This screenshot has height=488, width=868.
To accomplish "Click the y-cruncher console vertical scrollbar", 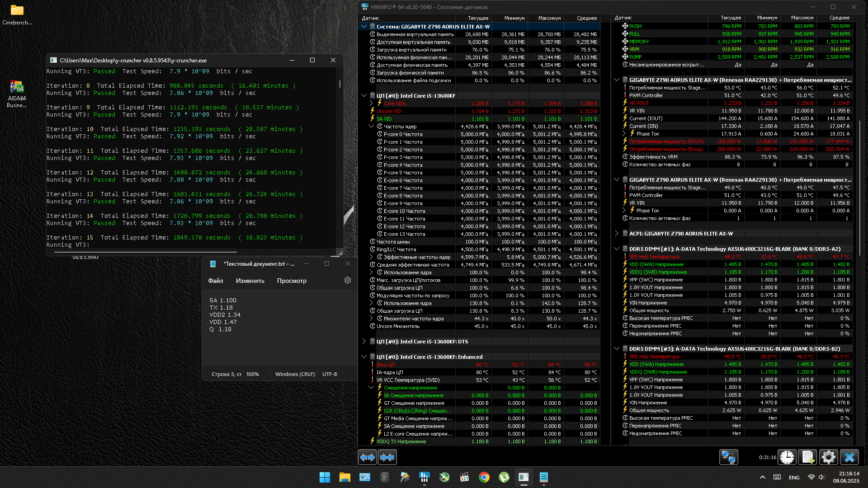I will pyautogui.click(x=340, y=84).
